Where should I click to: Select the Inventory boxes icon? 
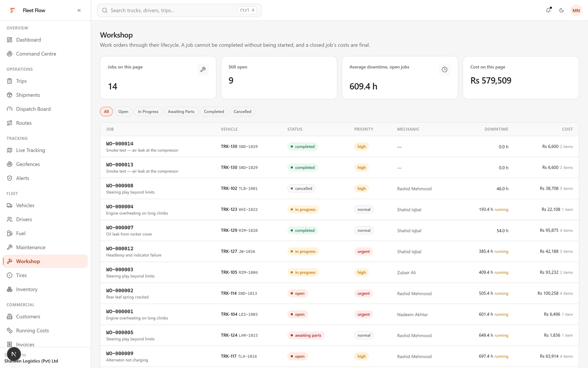tap(10, 289)
